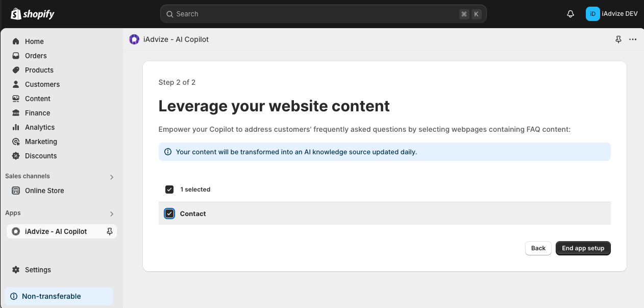
Task: Pin the app using header pin icon
Action: coord(618,39)
